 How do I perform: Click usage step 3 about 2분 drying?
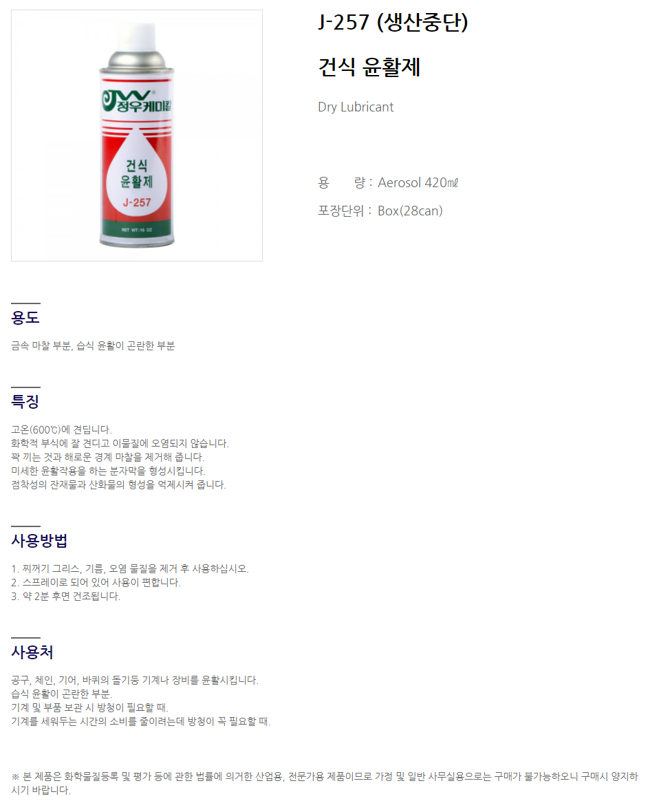[66, 596]
